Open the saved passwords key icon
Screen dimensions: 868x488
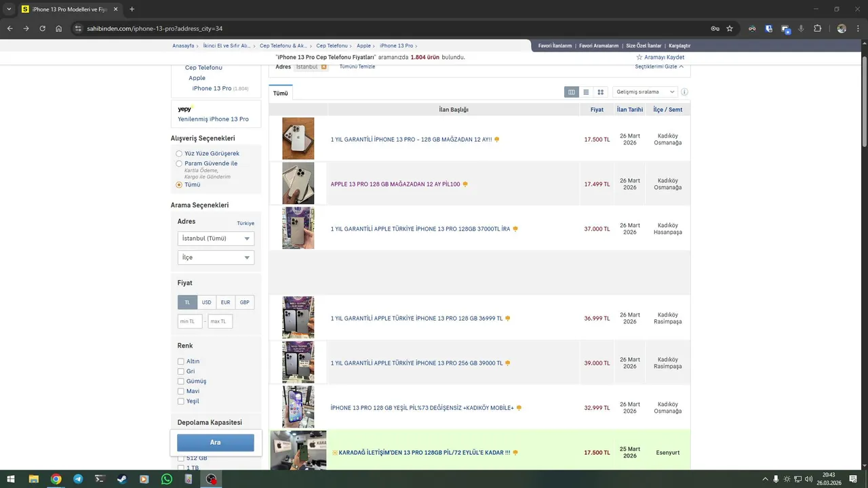[715, 28]
